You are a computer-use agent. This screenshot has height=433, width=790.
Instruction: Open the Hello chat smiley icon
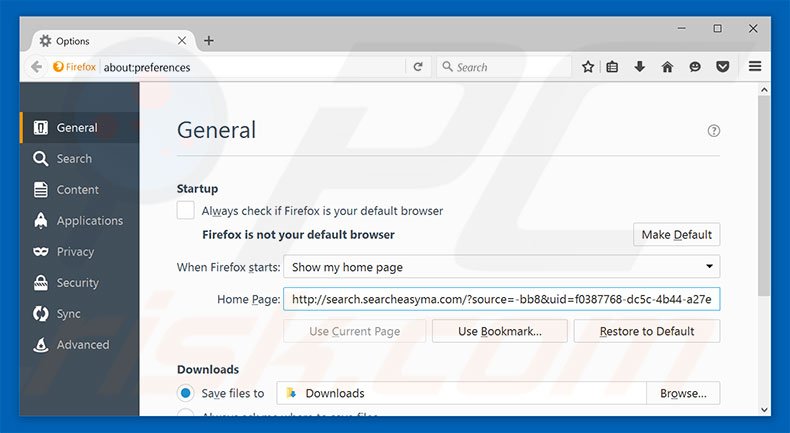click(695, 67)
